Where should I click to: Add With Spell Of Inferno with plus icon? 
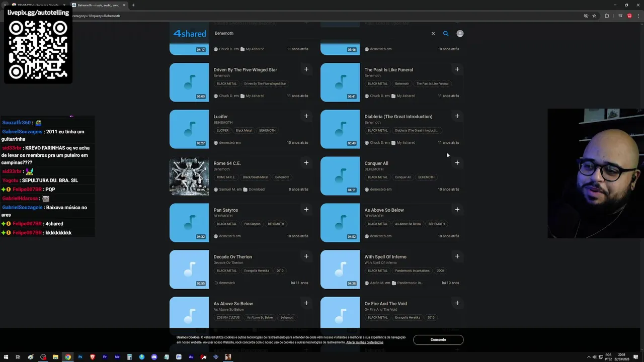457,256
